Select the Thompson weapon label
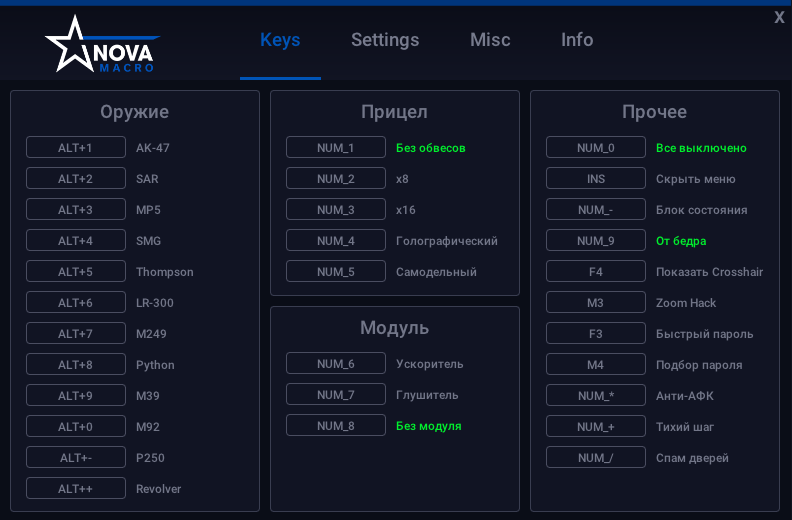Image resolution: width=792 pixels, height=520 pixels. [165, 272]
